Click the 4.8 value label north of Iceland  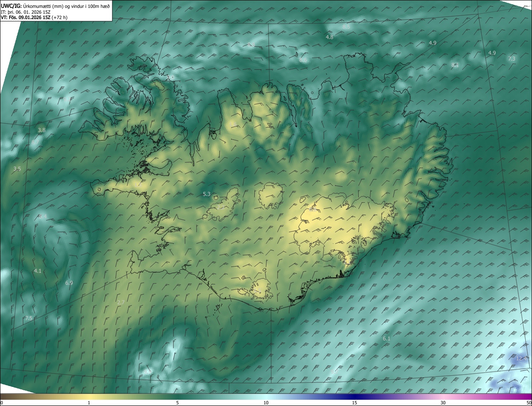[x=329, y=37]
